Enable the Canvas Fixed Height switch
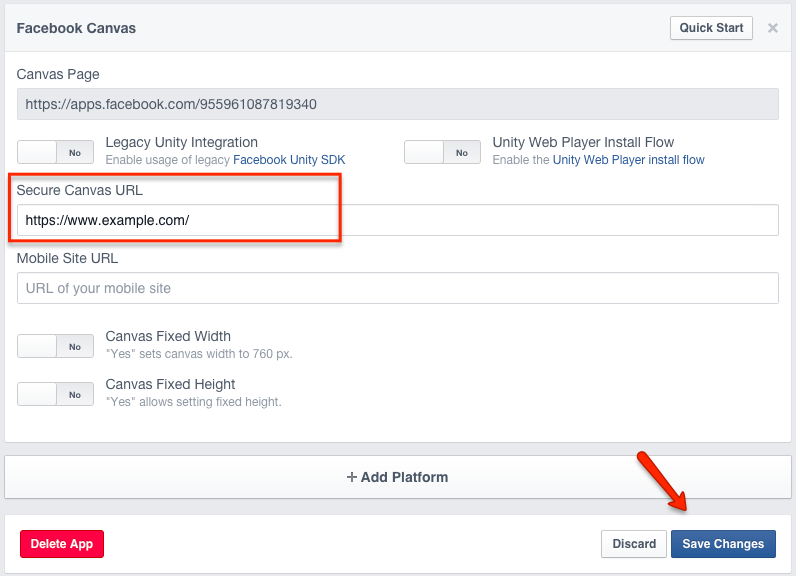Screen dimensions: 796x576 (55, 394)
